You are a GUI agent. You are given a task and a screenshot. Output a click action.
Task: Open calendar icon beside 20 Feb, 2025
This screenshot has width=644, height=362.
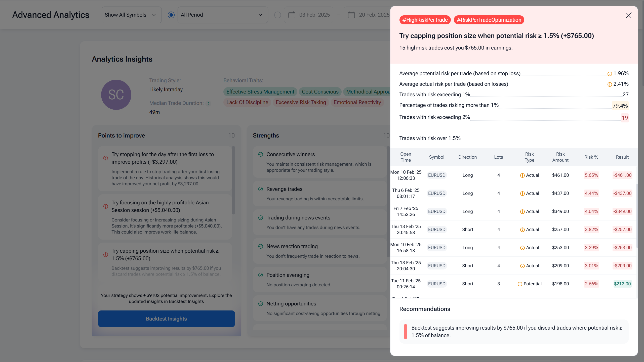pyautogui.click(x=351, y=15)
